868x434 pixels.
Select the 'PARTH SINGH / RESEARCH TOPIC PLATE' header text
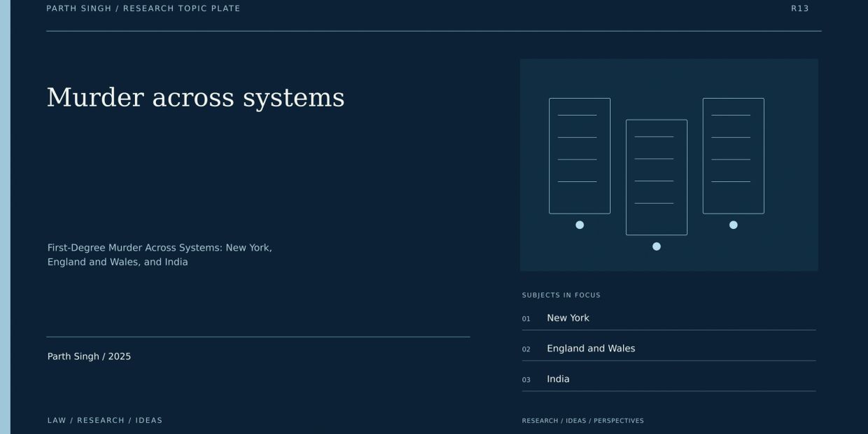click(143, 8)
